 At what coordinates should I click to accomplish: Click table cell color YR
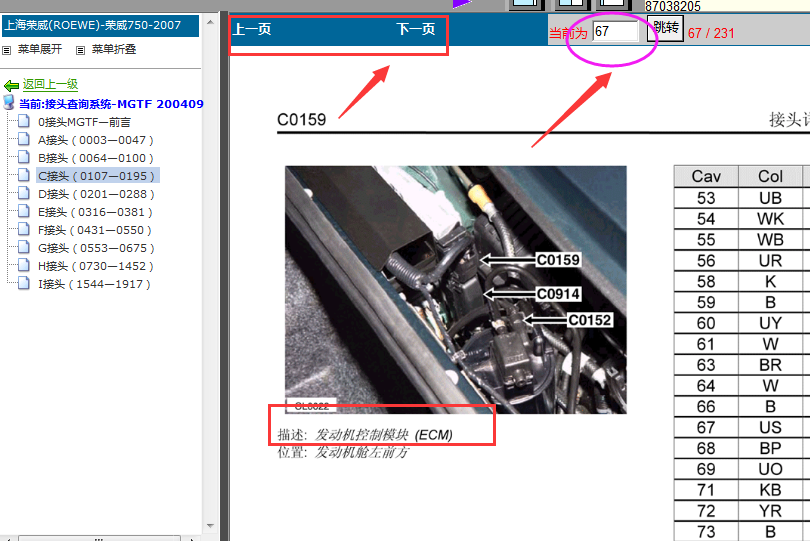[x=770, y=511]
